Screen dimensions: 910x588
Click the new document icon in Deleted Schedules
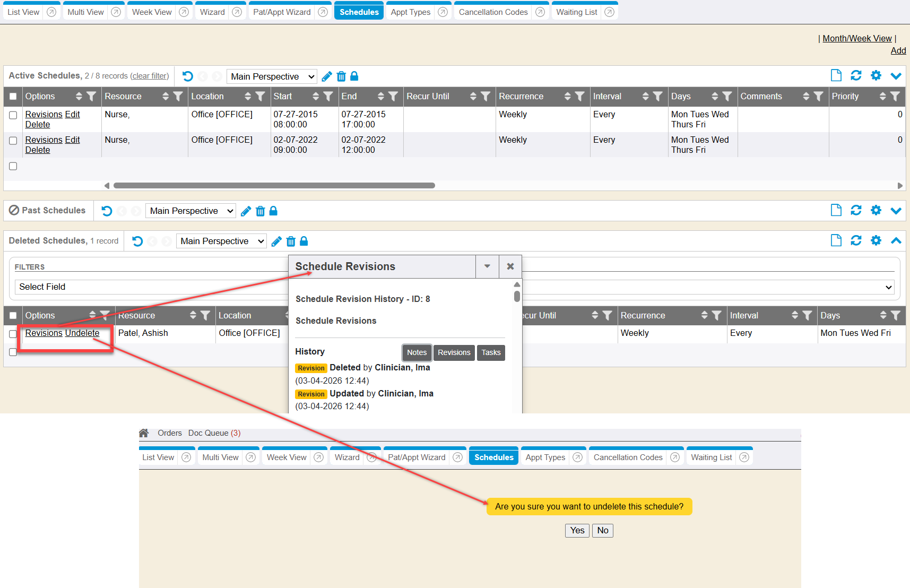tap(836, 241)
